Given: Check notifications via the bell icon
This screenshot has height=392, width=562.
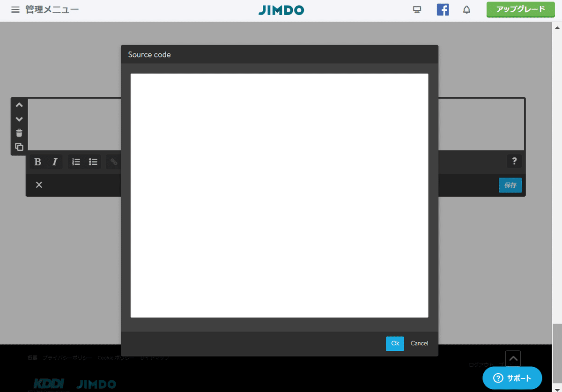Looking at the screenshot, I should coord(466,9).
